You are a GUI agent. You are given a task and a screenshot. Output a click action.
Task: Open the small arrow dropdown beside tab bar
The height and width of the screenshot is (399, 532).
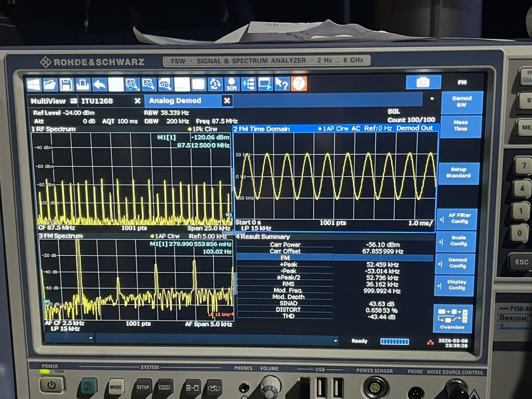(432, 99)
